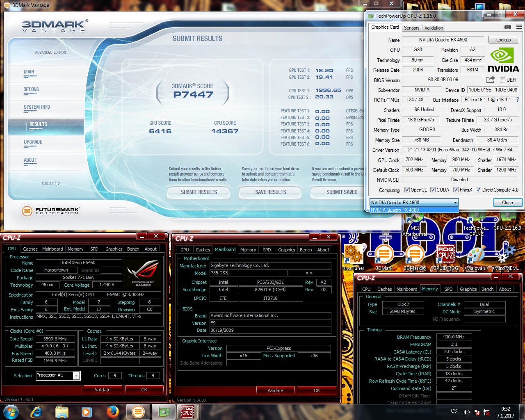Select ABOUT in 3DMark Vantage sidebar
This screenshot has width=525, height=420.
30,160
